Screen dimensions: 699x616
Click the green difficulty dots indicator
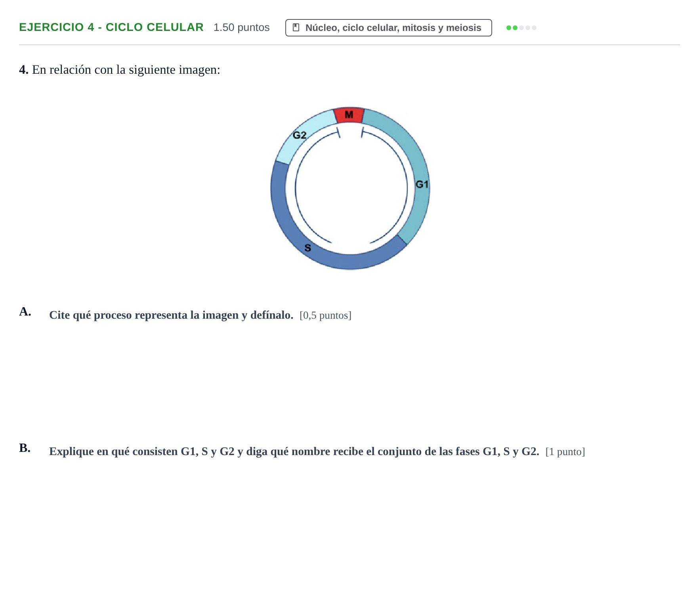[x=521, y=28]
